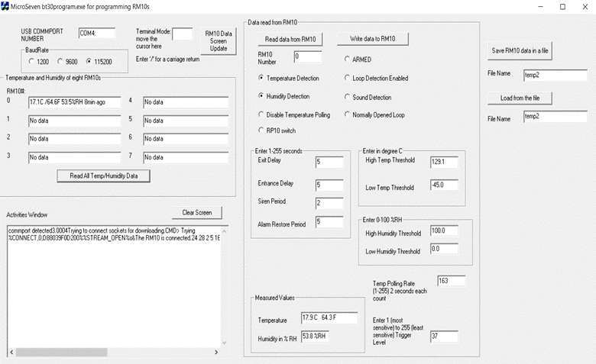Click the MicroSeven app icon in title bar
Viewport: 596px width, 364px height.
[x=5, y=6]
